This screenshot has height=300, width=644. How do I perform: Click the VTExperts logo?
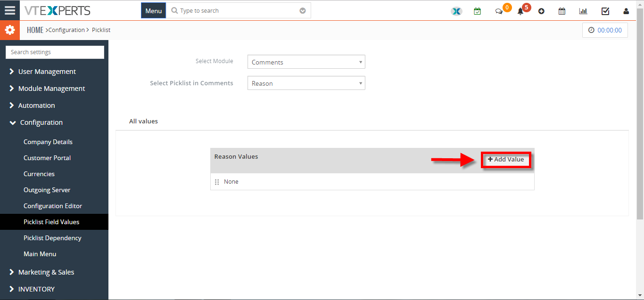pos(57,10)
